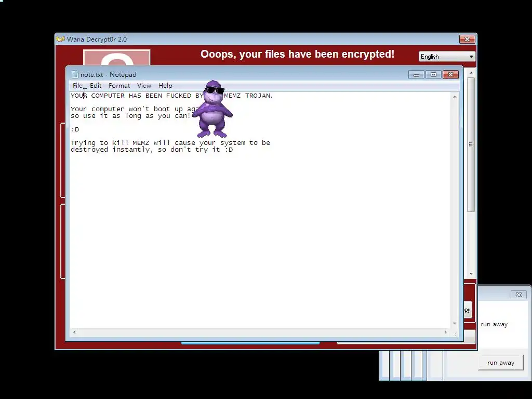Click the 'run away' message text in dialog

click(494, 324)
